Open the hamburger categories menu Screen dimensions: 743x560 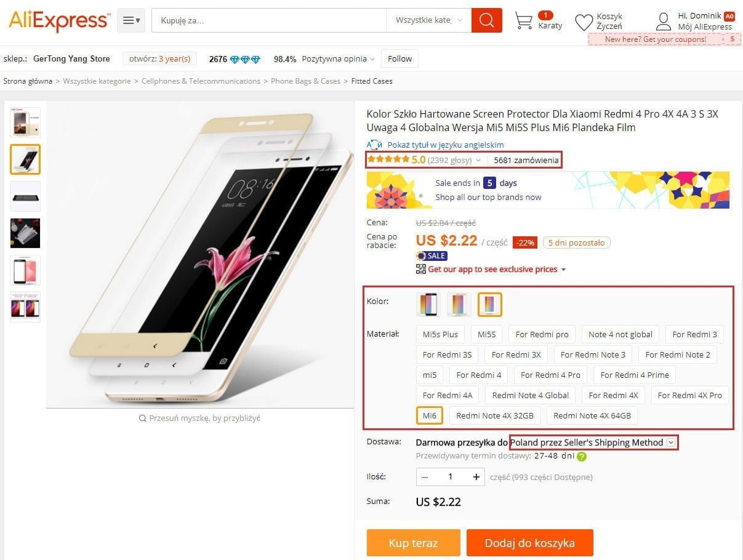pos(131,20)
